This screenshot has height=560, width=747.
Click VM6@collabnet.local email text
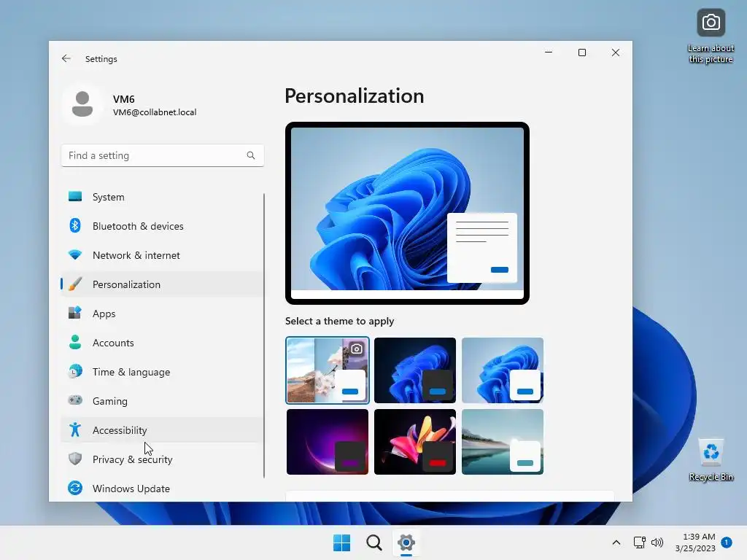155,112
